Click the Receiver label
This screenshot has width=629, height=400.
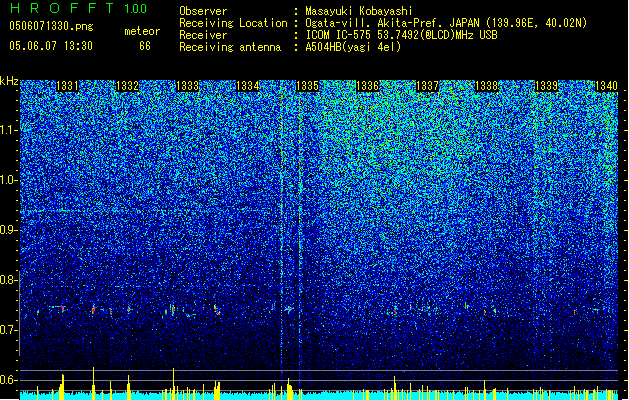(x=203, y=35)
